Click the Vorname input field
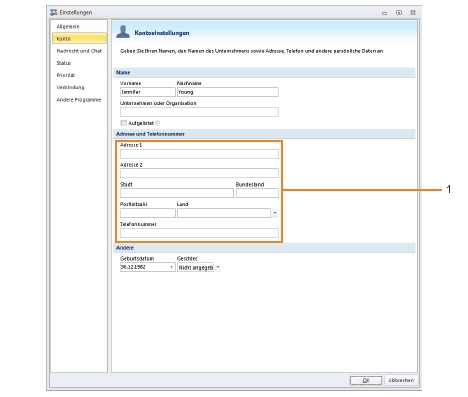The height and width of the screenshot is (397, 468). coord(148,92)
